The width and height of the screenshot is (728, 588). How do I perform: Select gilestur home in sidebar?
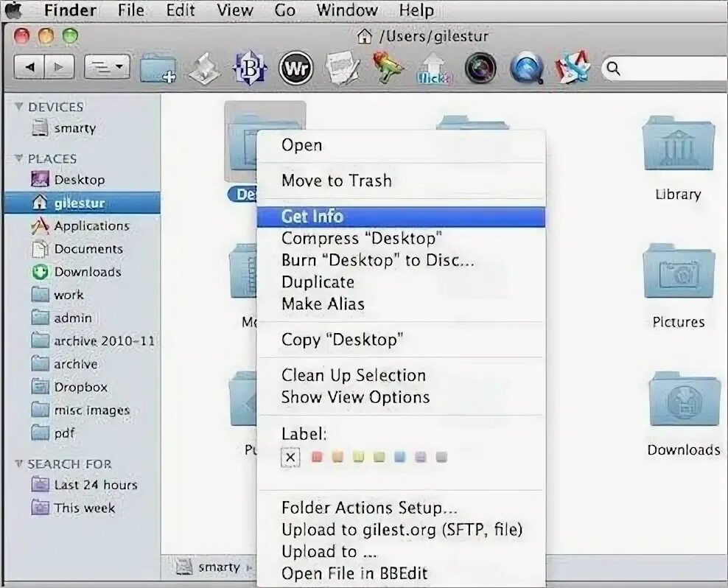tap(83, 203)
